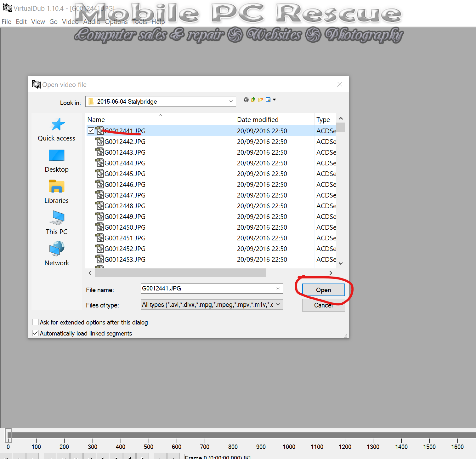Click the G0012449.JPG file icon

click(x=99, y=216)
